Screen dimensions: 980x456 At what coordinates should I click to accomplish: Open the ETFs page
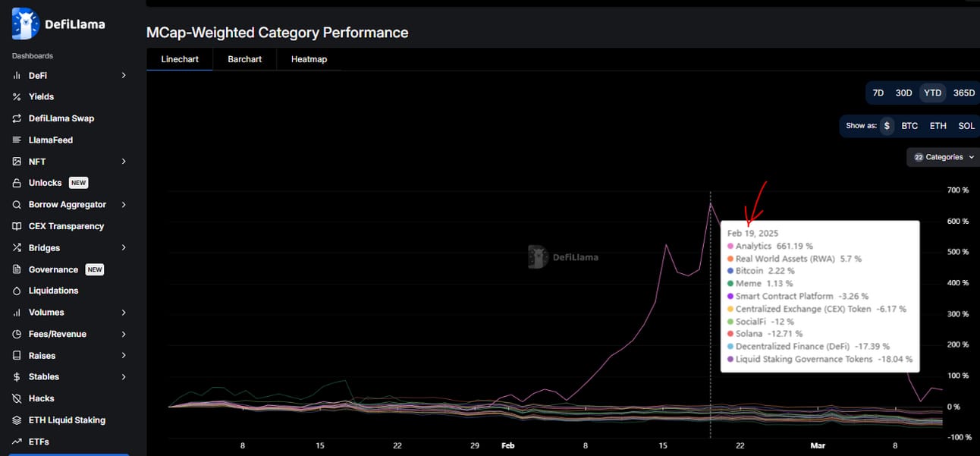click(x=39, y=442)
